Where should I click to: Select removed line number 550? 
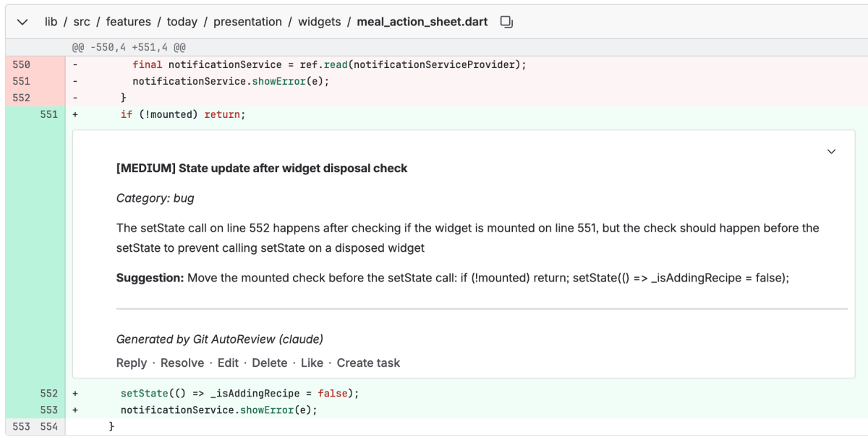tap(20, 64)
